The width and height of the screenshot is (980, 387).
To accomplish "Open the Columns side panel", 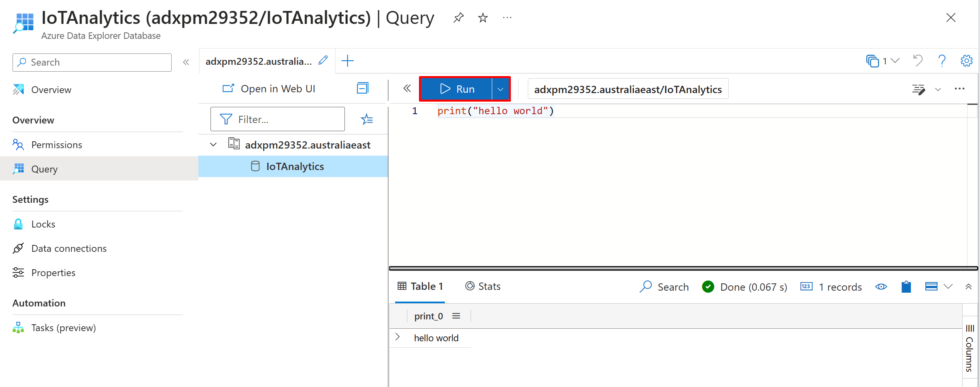I will (x=970, y=347).
